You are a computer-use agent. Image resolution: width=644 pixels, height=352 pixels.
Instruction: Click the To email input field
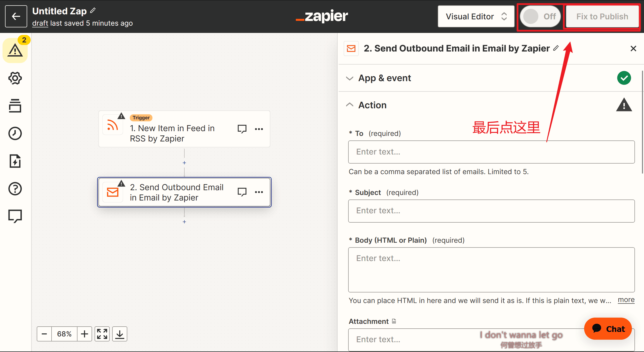click(x=491, y=152)
